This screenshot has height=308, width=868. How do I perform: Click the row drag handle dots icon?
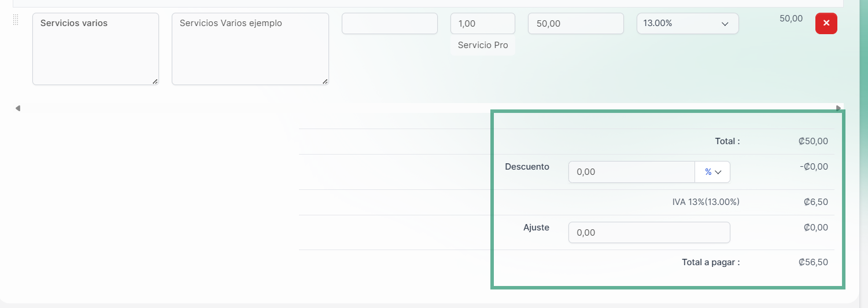(16, 20)
